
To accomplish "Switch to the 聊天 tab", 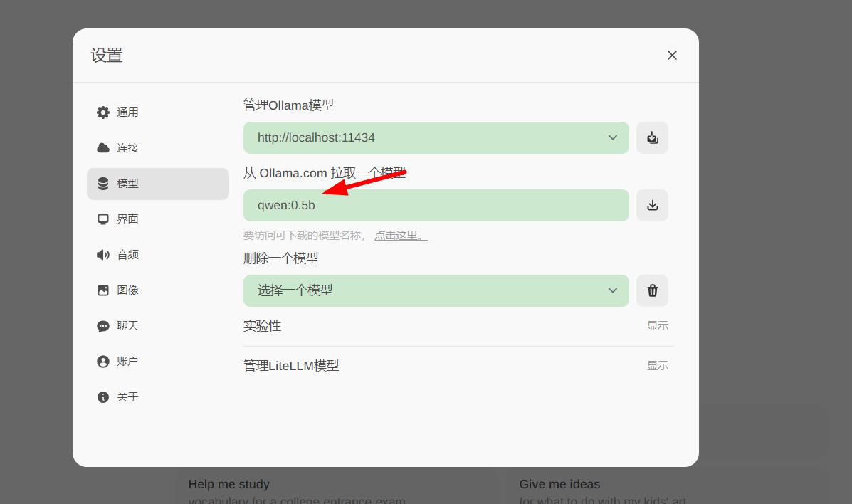I will [x=157, y=325].
